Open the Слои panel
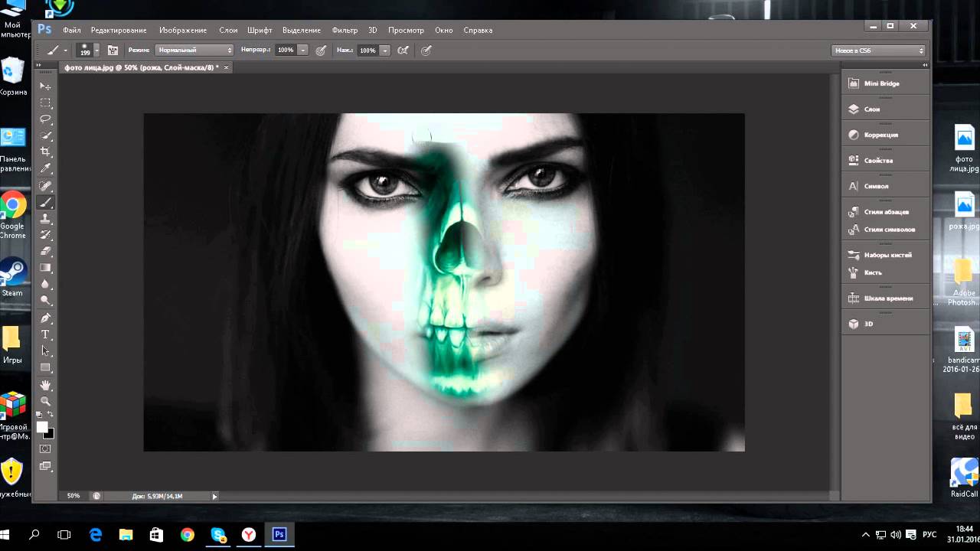Image resolution: width=980 pixels, height=551 pixels. click(871, 109)
